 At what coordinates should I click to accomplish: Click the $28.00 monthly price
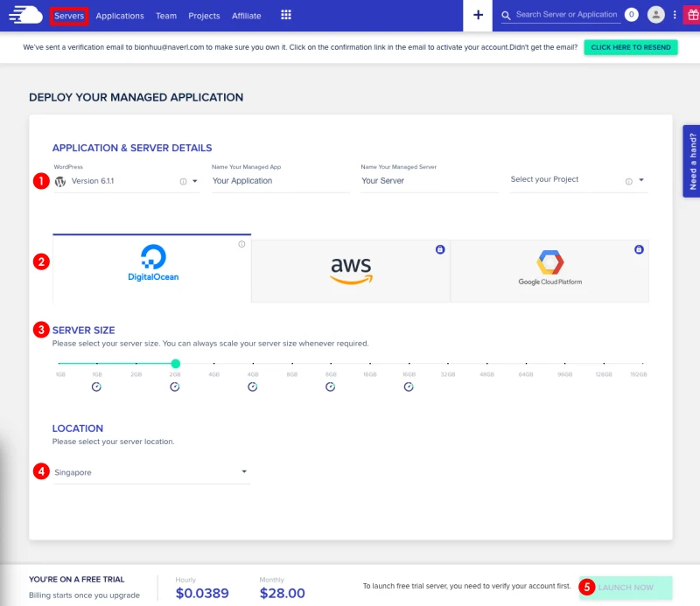click(282, 593)
